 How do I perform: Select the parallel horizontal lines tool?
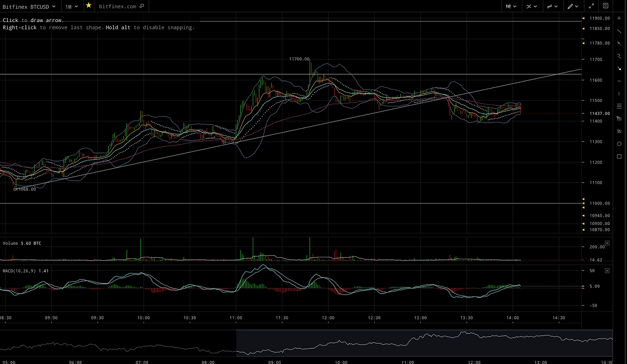click(x=619, y=106)
